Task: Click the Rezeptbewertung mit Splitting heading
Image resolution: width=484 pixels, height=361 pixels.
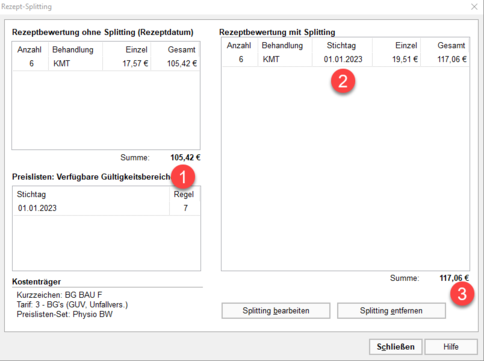Action: [x=277, y=32]
